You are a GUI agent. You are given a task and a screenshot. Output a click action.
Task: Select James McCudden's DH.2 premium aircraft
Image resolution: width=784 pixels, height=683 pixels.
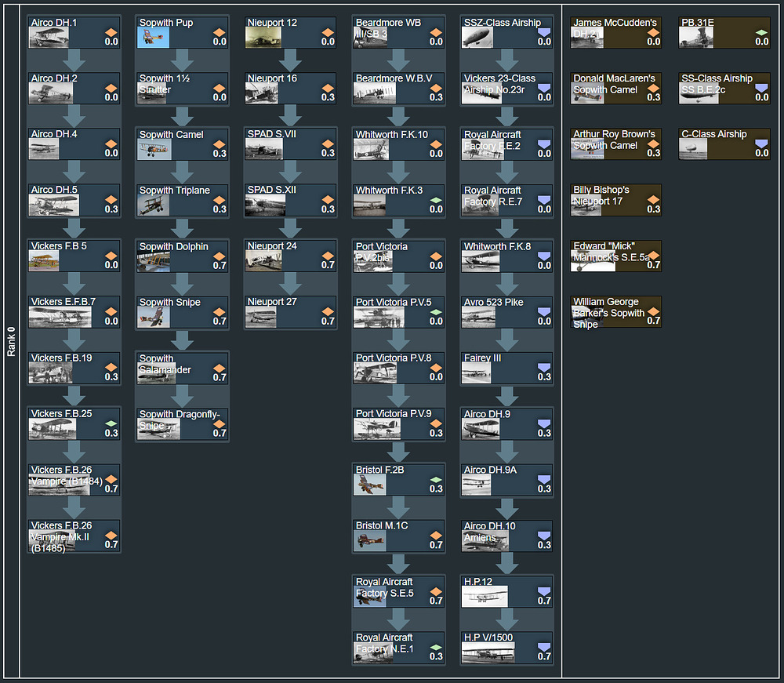[x=615, y=33]
